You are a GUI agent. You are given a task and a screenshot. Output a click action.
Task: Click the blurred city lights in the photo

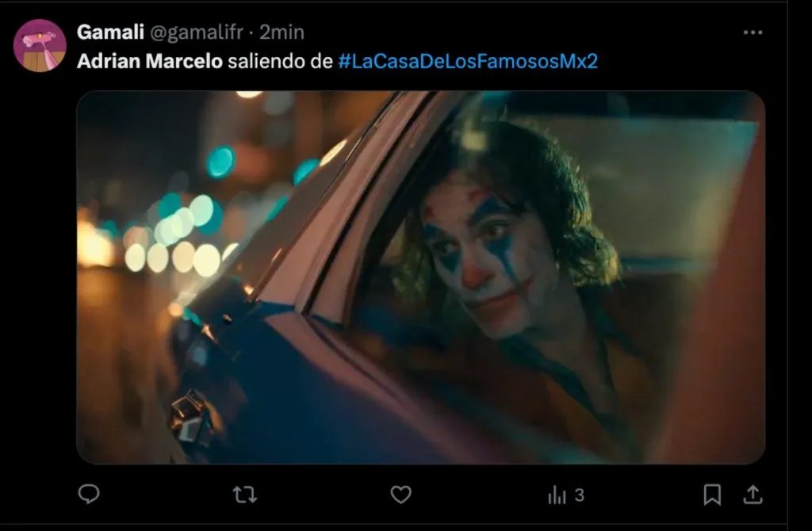point(171,233)
